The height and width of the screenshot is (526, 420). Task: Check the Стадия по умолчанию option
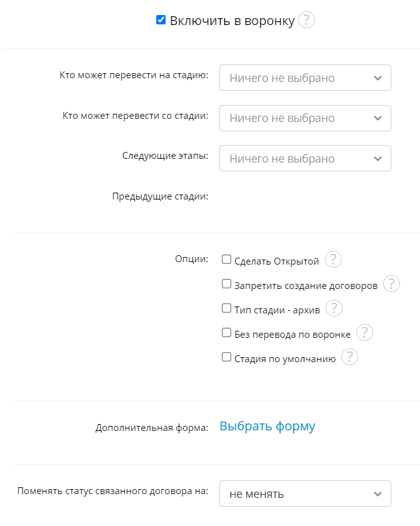coord(227,357)
